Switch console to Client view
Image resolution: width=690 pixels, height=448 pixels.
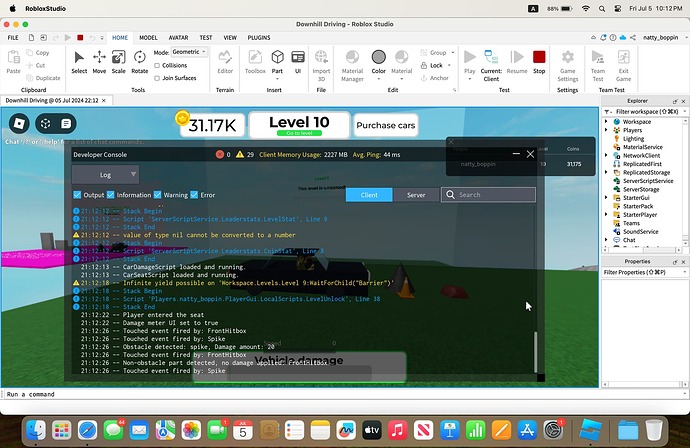[x=369, y=195]
